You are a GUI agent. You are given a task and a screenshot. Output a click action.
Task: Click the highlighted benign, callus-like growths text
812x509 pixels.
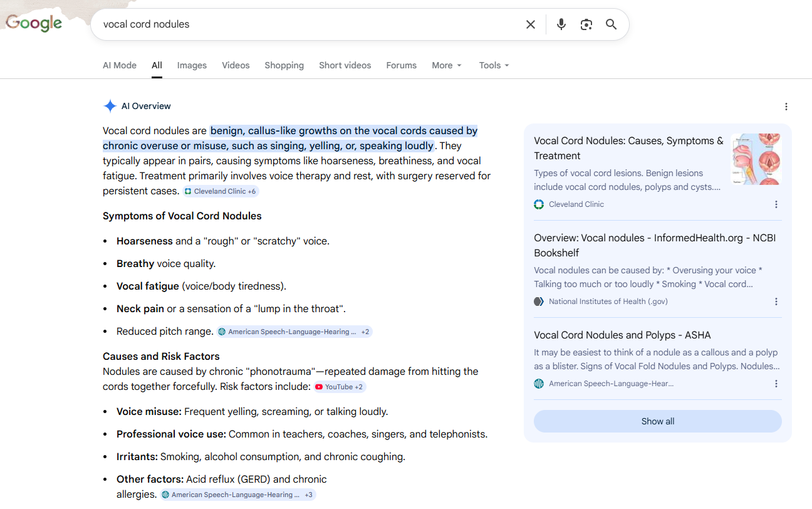tap(290, 139)
